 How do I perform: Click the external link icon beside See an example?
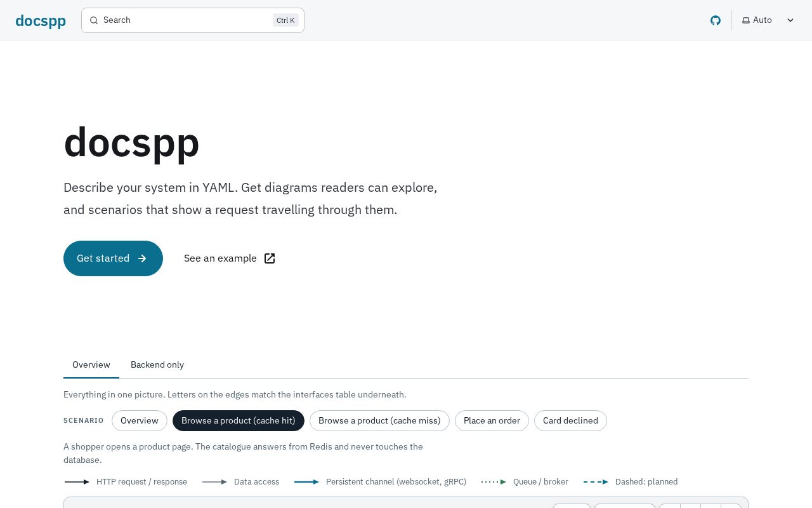click(270, 258)
